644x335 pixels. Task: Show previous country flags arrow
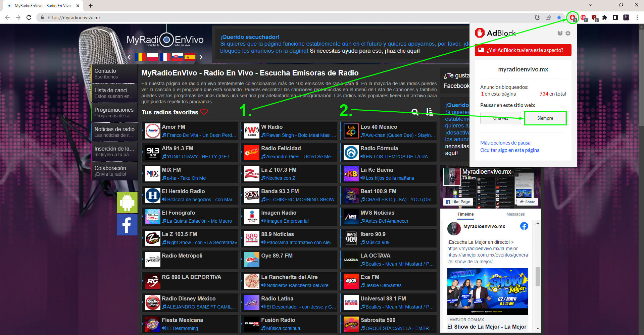coord(129,57)
